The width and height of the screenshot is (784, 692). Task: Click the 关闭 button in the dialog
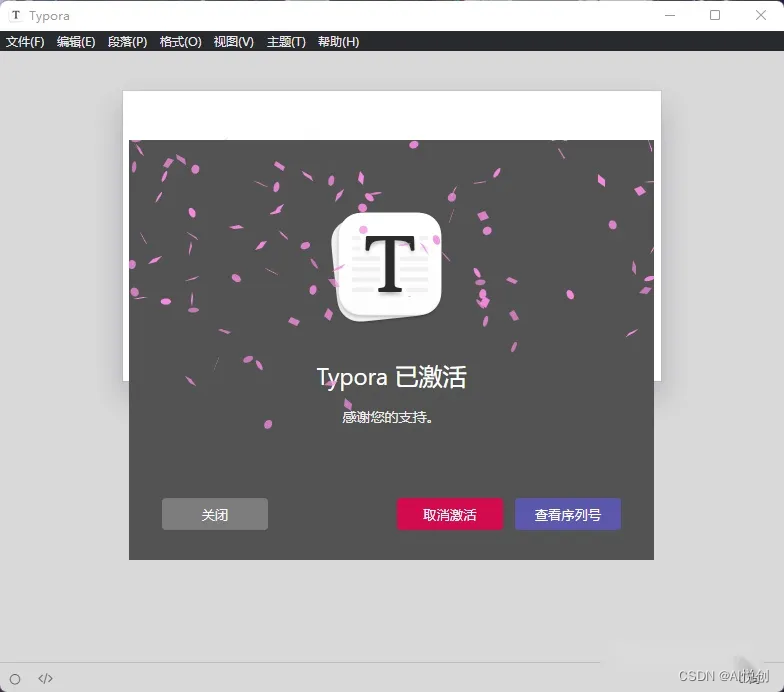215,514
